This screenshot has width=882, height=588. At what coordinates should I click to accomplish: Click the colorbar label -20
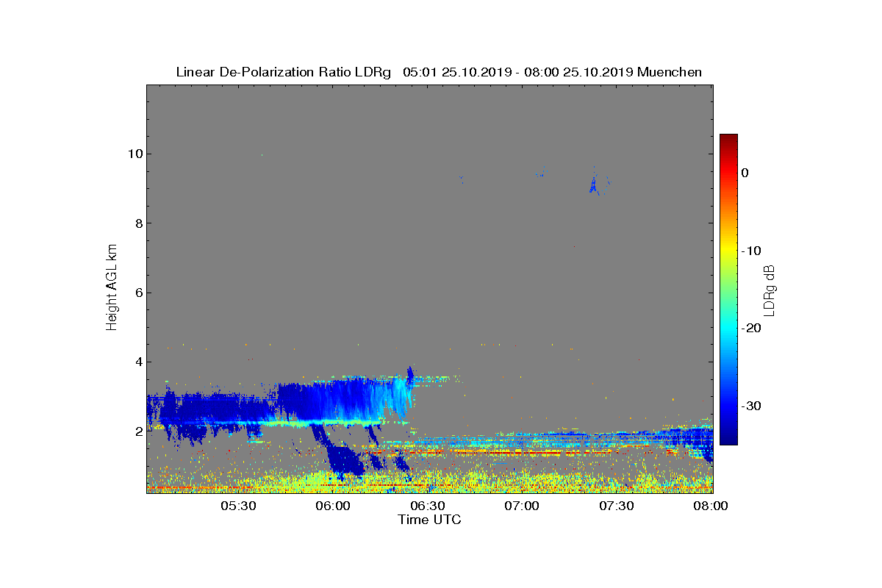(x=750, y=328)
